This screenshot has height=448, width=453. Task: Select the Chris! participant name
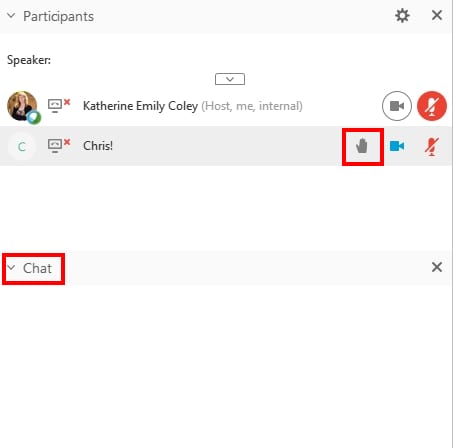pos(98,146)
